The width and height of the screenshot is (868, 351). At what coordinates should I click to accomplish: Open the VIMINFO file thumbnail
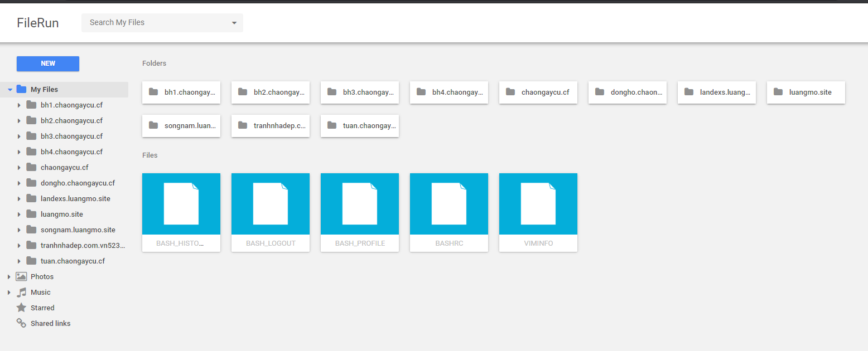[x=538, y=204]
